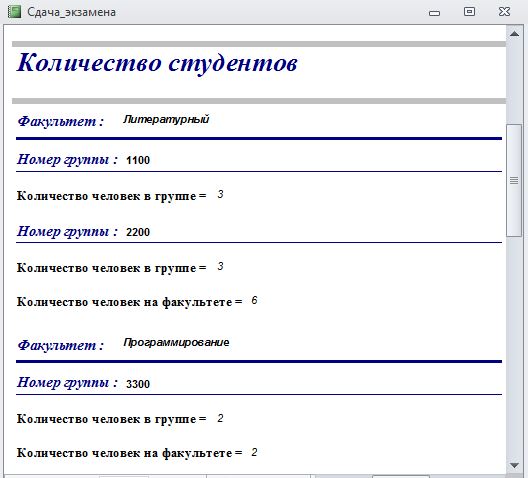Click the green report icon beside Сдача_экзамена

coord(14,12)
